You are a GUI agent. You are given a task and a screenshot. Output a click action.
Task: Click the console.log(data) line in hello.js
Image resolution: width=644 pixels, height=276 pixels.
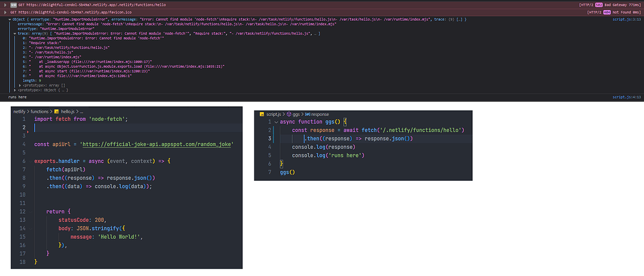(x=99, y=187)
